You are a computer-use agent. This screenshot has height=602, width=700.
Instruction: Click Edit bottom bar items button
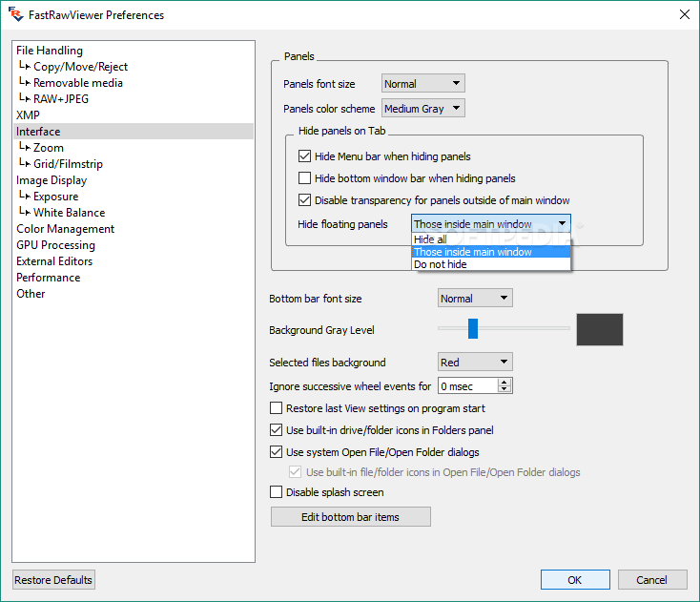[350, 517]
